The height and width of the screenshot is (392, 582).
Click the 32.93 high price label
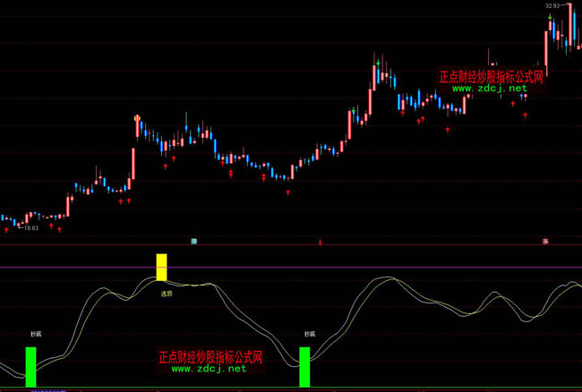click(553, 6)
